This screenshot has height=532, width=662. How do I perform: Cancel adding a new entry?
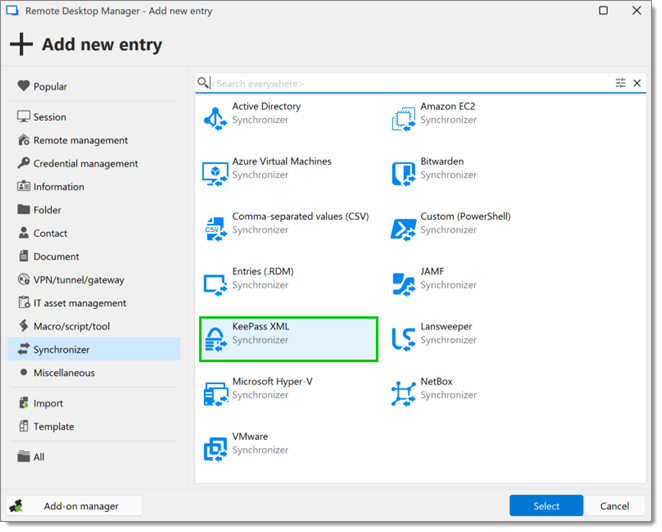614,506
